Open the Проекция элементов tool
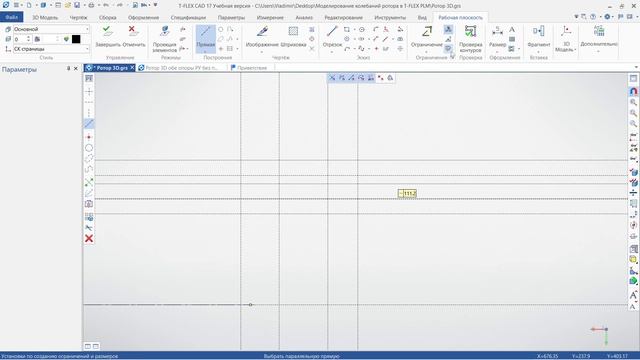The image size is (640, 360). [x=164, y=39]
